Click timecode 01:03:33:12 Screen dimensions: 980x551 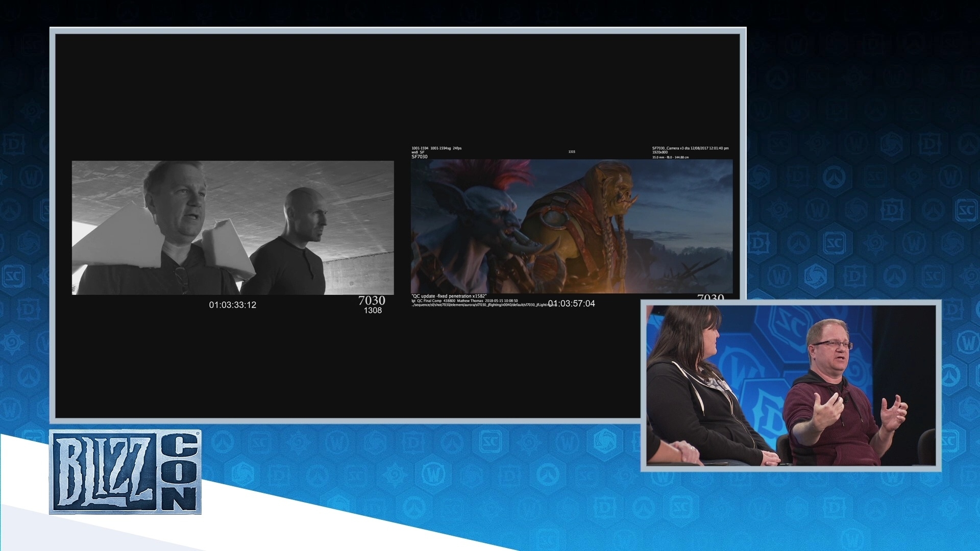233,305
